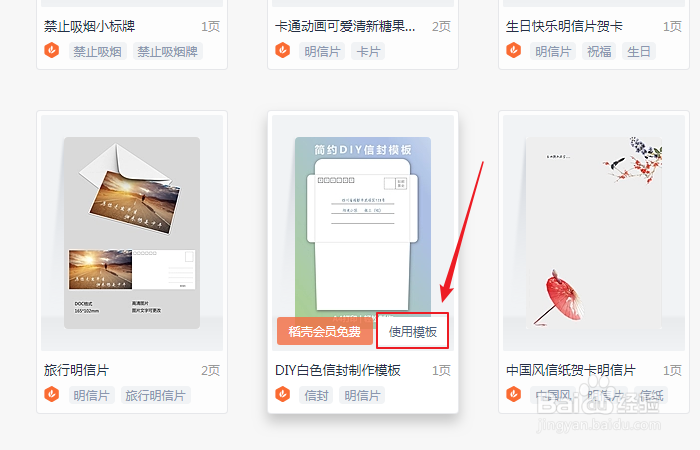The width and height of the screenshot is (700, 450).
Task: Click the Docer icon under 生日快乐明信片贺卡
Action: tap(513, 50)
